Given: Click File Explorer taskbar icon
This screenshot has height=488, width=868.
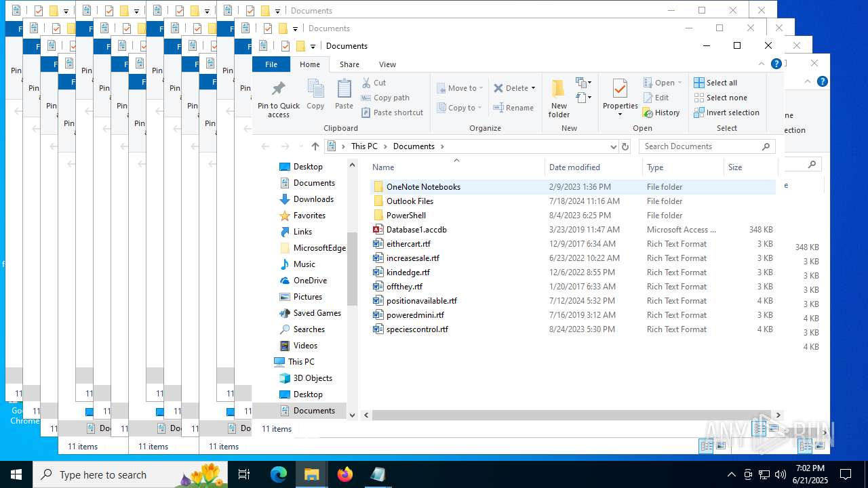Looking at the screenshot, I should (312, 474).
